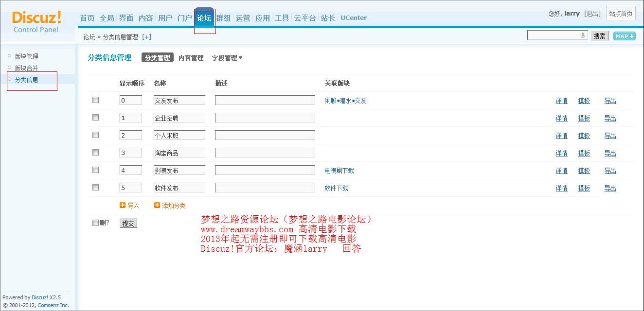Click the Comsenz Inc. footer link
This screenshot has width=644, height=311.
click(x=53, y=305)
